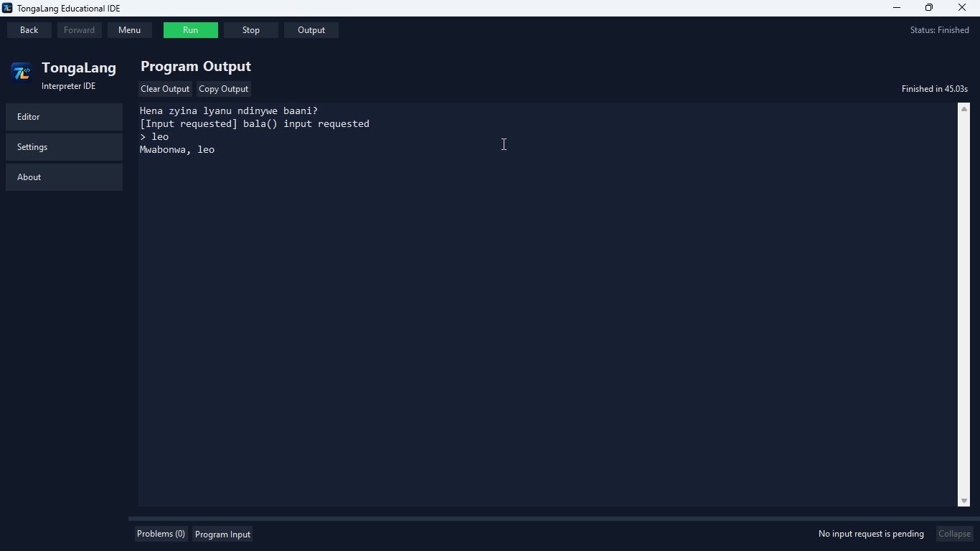Click the 'Interpreter IDE' subtitle

(x=68, y=86)
